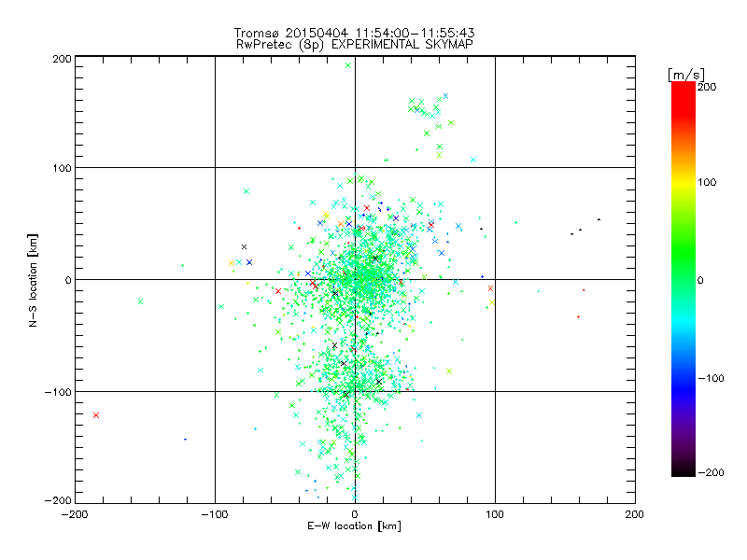Viewport: 747px width, 560px height.
Task: Click the "100" label beside the colorbar
Action: [x=707, y=182]
